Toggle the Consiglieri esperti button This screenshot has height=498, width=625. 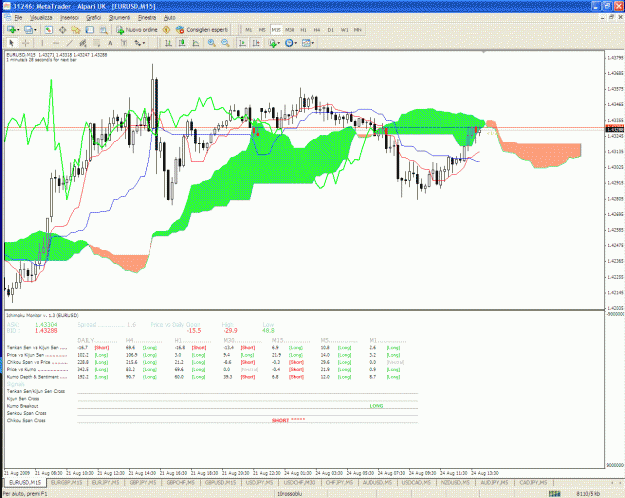[x=202, y=30]
